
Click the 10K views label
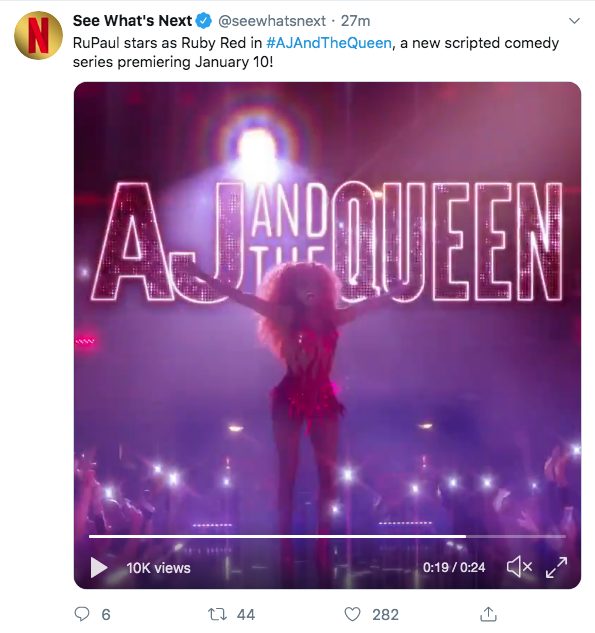click(158, 568)
